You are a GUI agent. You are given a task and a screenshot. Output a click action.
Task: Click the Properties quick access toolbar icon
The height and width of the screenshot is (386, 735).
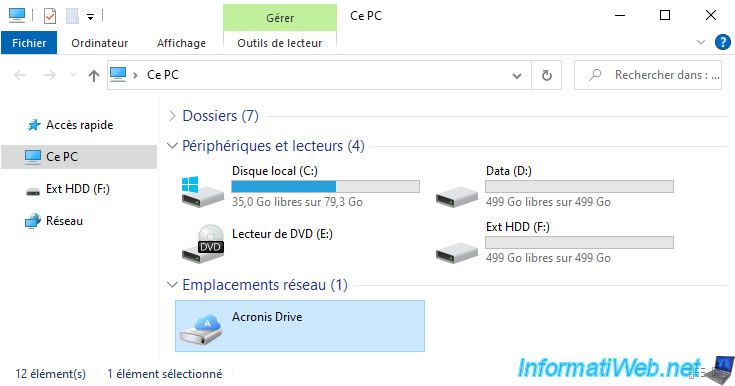point(50,16)
